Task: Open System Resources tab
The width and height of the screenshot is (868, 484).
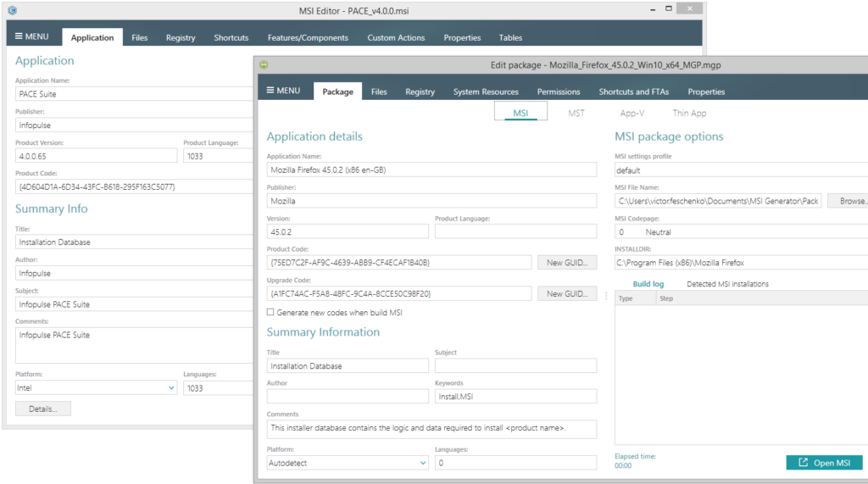Action: pyautogui.click(x=486, y=92)
